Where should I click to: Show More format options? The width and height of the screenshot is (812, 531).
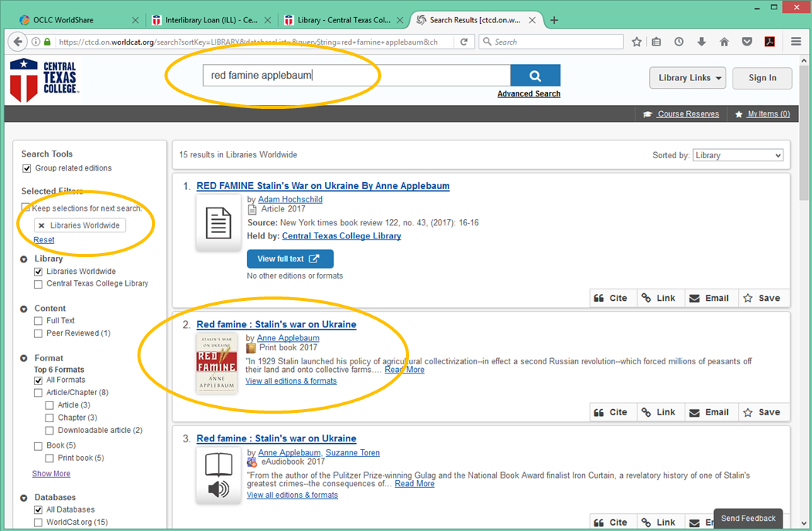[51, 473]
